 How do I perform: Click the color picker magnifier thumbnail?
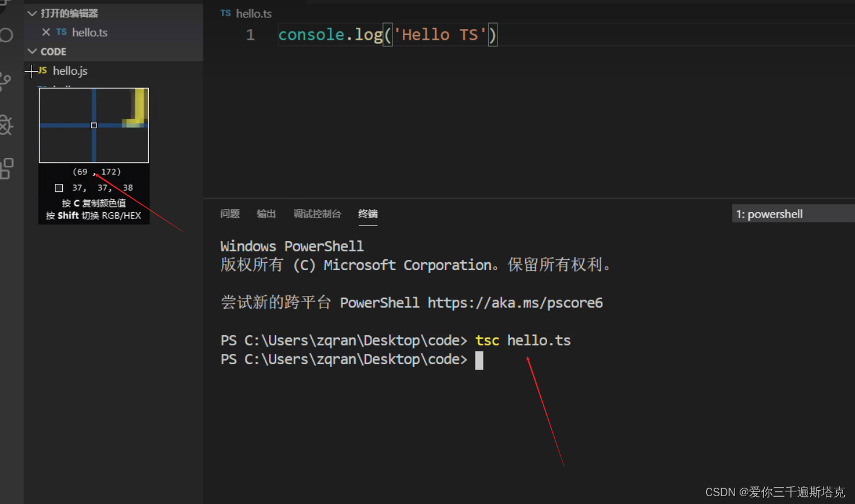93,125
